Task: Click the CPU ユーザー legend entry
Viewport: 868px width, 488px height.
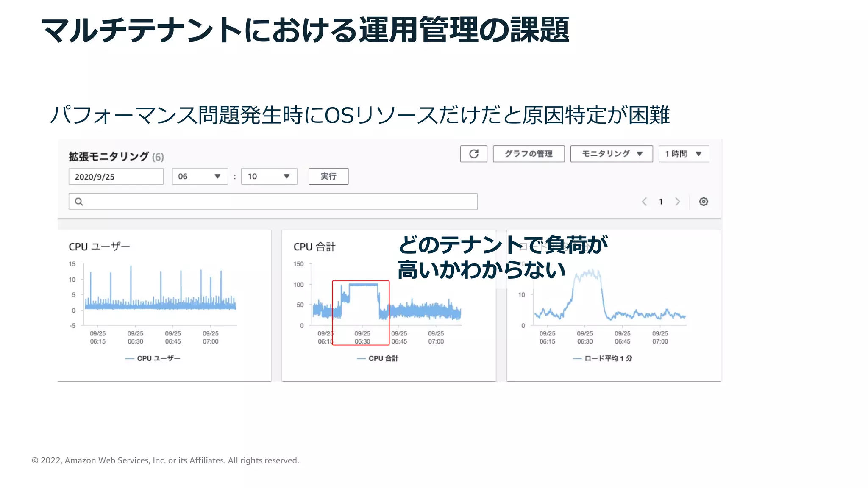Action: (153, 358)
